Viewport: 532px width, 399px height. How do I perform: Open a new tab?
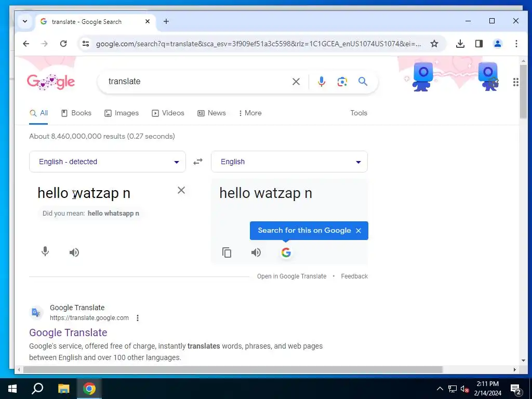166,21
